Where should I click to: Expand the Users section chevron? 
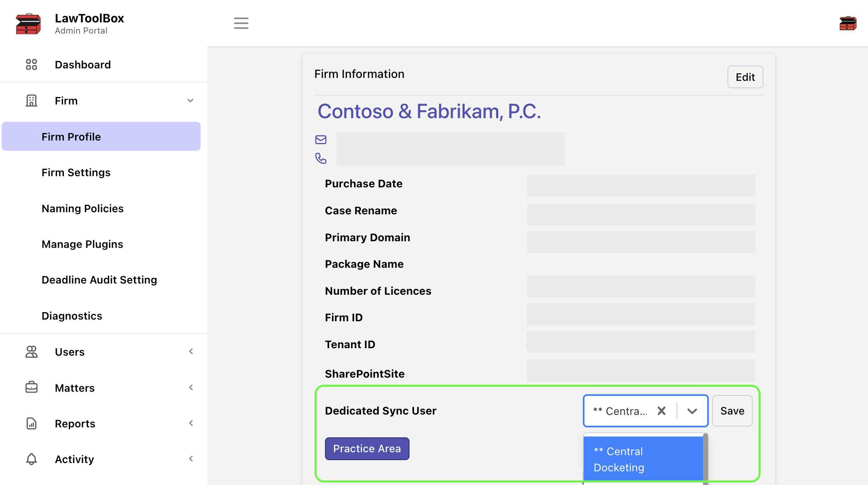coord(191,352)
